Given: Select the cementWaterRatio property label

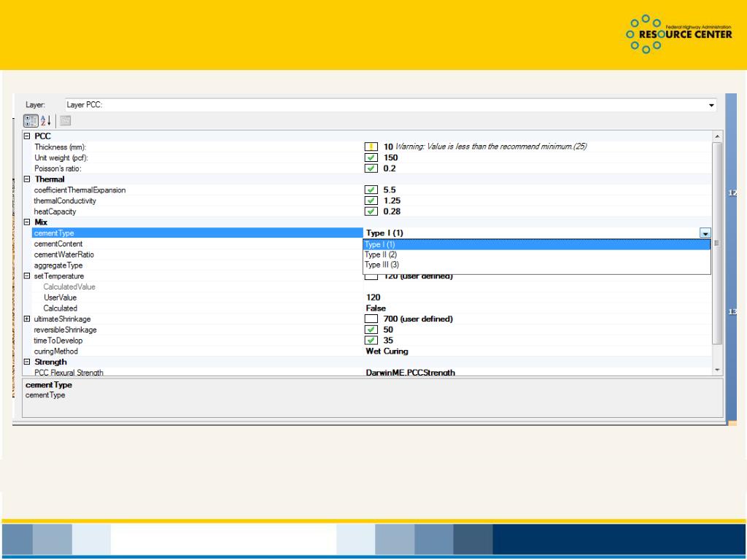Looking at the screenshot, I should tap(64, 254).
